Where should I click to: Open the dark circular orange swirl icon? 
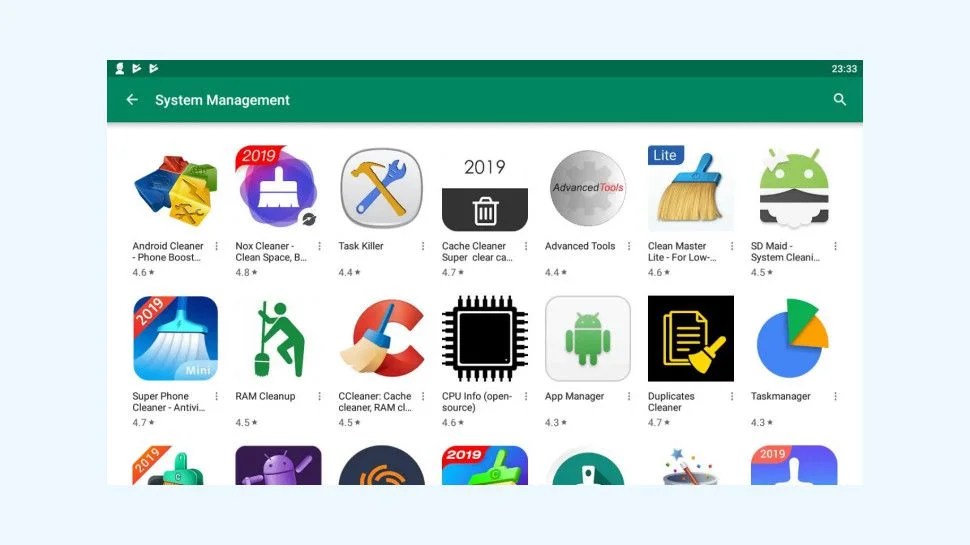pyautogui.click(x=382, y=465)
